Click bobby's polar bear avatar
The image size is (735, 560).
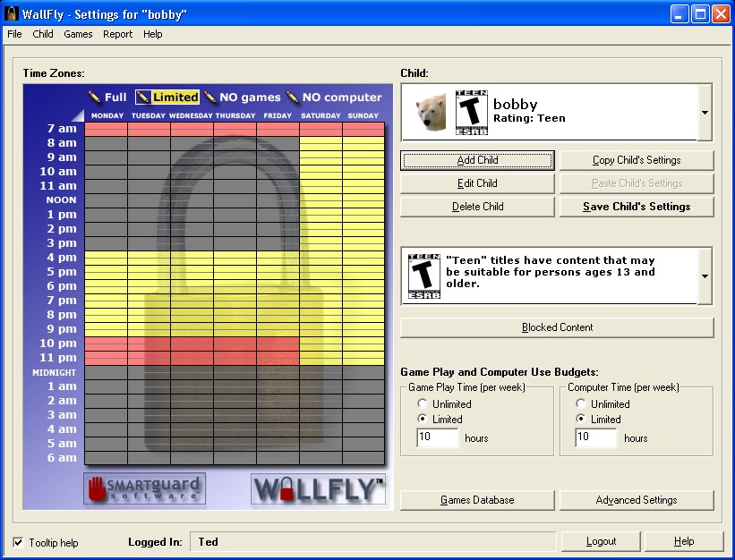[x=431, y=112]
